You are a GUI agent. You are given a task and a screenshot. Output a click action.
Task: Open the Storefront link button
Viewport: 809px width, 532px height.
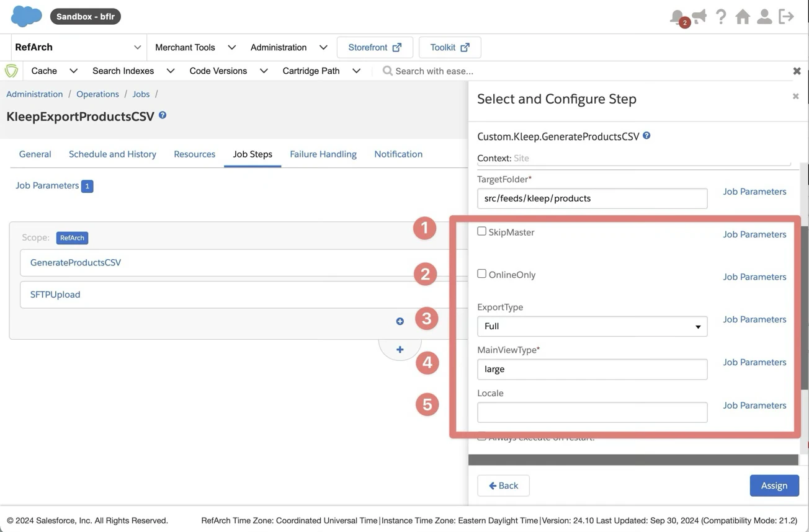[375, 47]
